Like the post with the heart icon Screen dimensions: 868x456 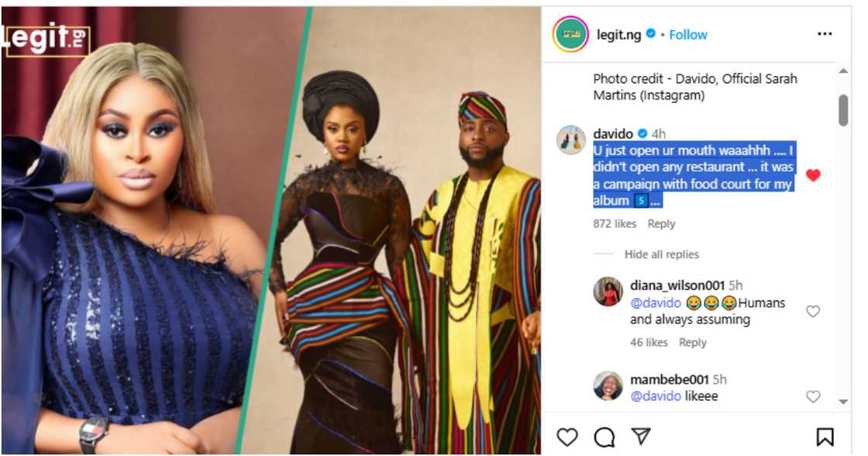click(567, 437)
